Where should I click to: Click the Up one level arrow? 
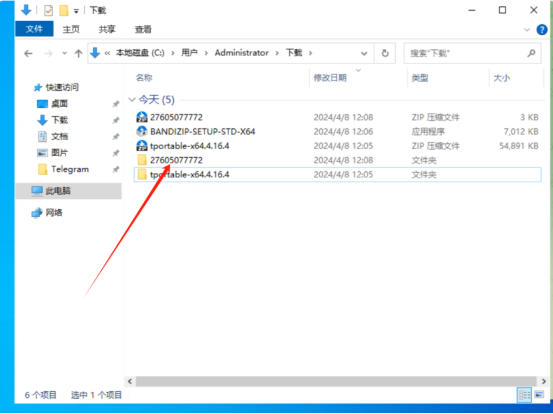click(78, 53)
